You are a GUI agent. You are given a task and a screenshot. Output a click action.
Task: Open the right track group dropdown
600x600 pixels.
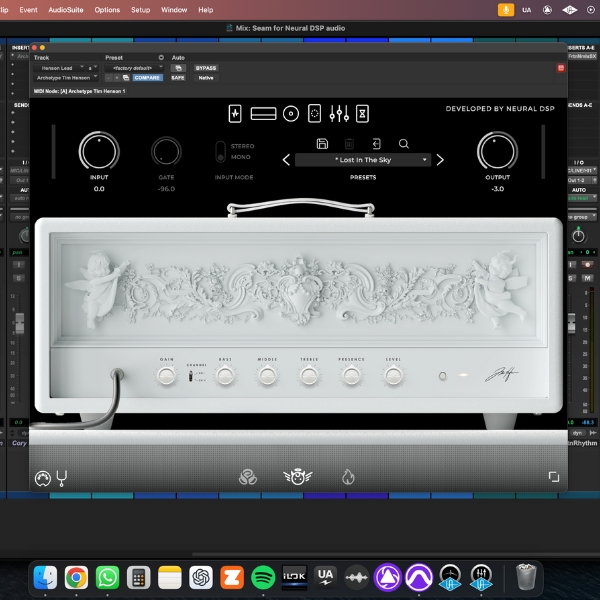tap(582, 217)
